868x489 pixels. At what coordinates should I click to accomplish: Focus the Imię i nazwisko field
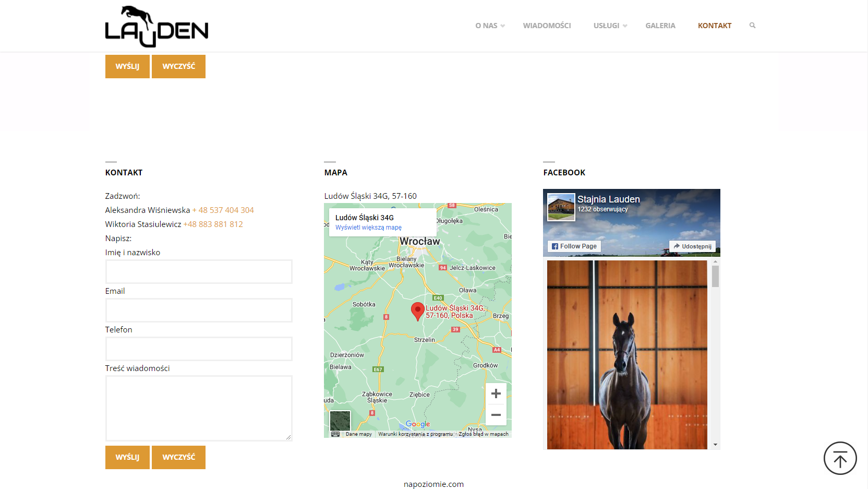[x=199, y=271]
